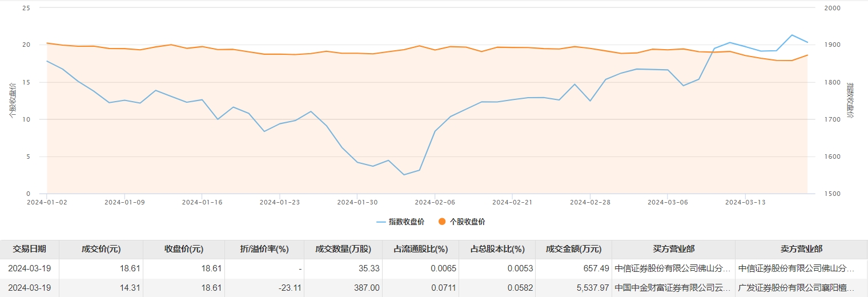This screenshot has width=868, height=297.
Task: Open buyer 中国中金财富证券有限公司云 link
Action: 673,288
